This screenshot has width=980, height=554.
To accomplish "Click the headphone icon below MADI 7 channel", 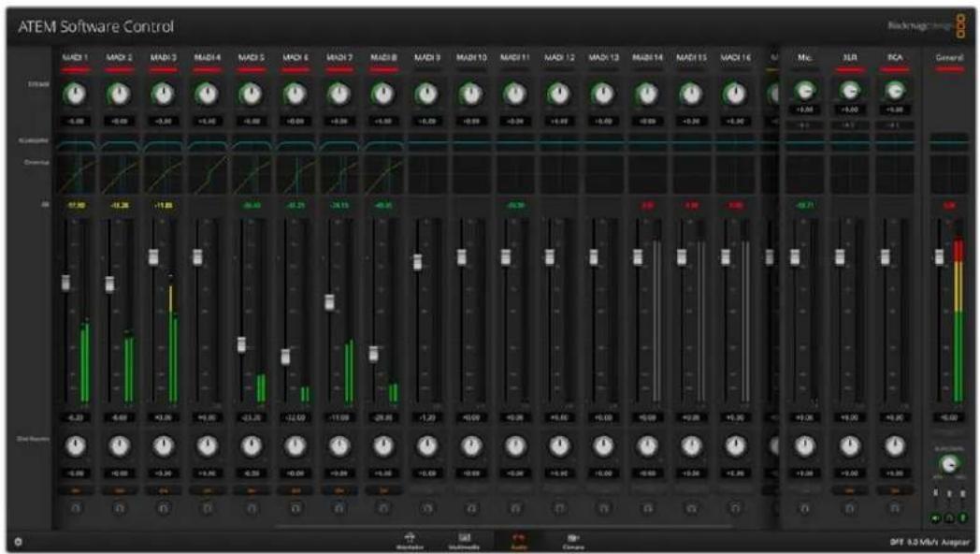I will (x=339, y=508).
